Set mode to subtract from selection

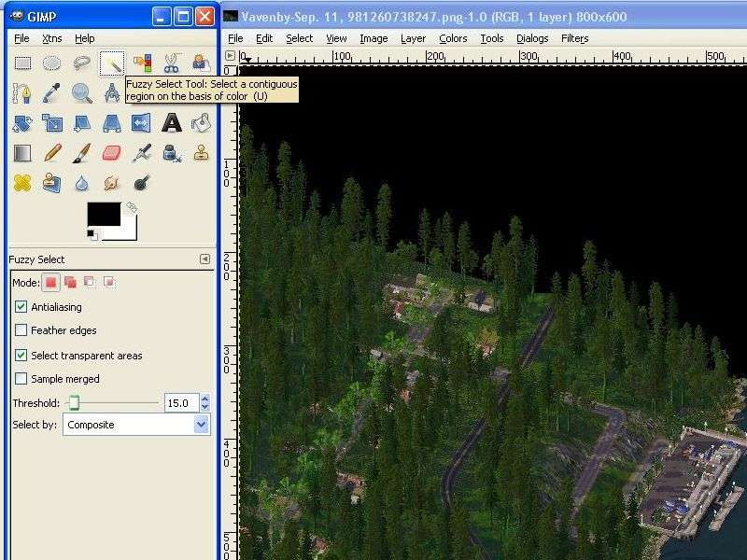click(90, 283)
